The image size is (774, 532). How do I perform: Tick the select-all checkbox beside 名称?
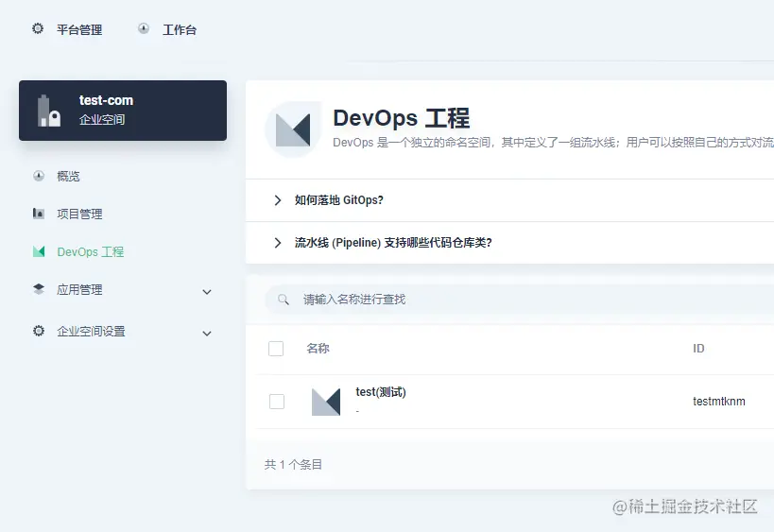pos(276,349)
